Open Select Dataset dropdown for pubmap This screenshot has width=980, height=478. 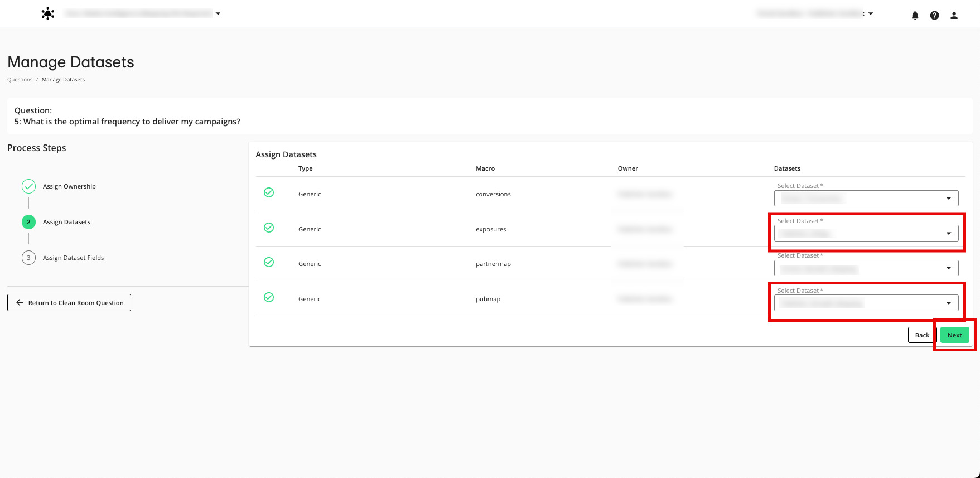click(866, 303)
